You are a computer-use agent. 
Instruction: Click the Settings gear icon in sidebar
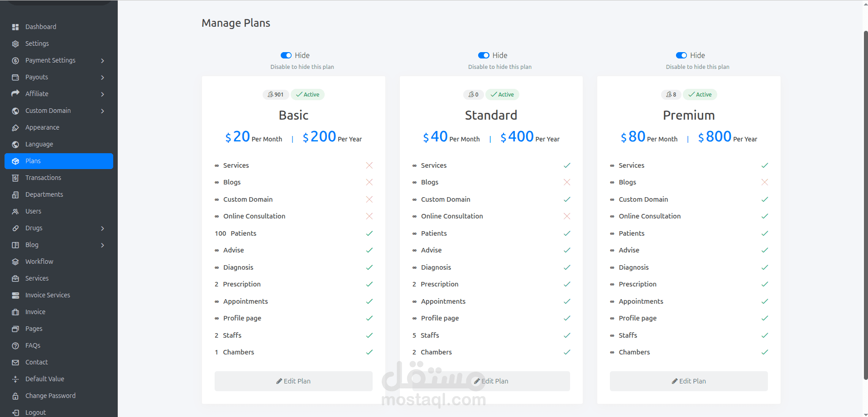click(x=15, y=44)
